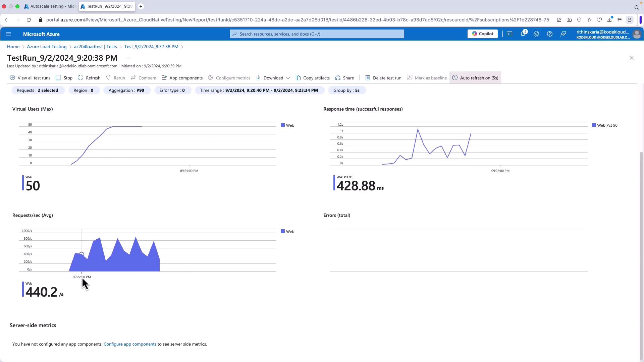Open the portal hamburger menu
Screen dimensions: 644x362
point(8,34)
